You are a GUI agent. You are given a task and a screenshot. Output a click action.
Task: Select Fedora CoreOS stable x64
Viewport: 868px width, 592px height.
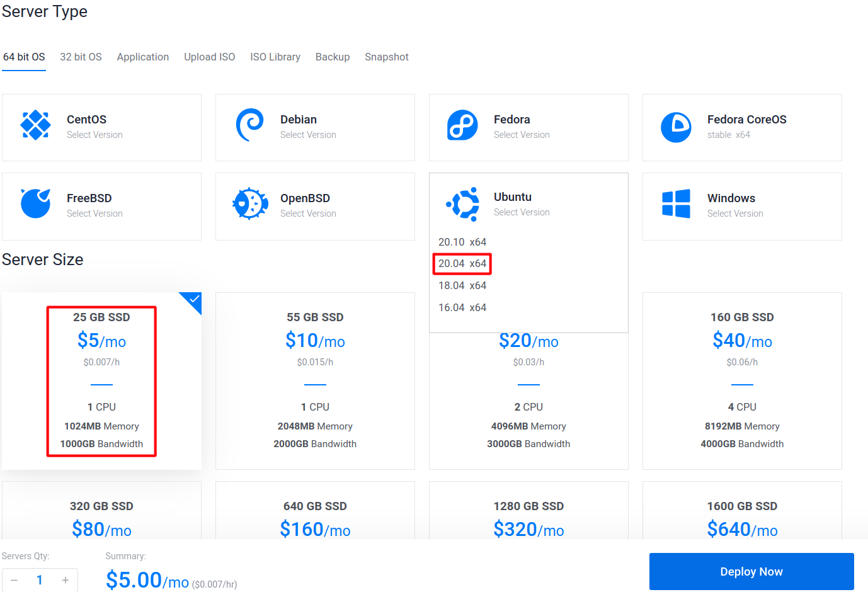point(742,127)
